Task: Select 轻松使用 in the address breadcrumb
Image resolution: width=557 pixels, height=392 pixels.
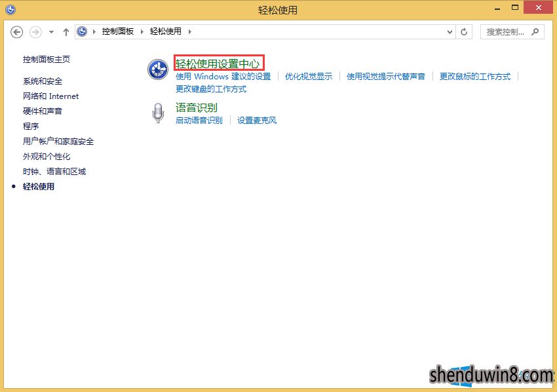Action: click(x=166, y=31)
